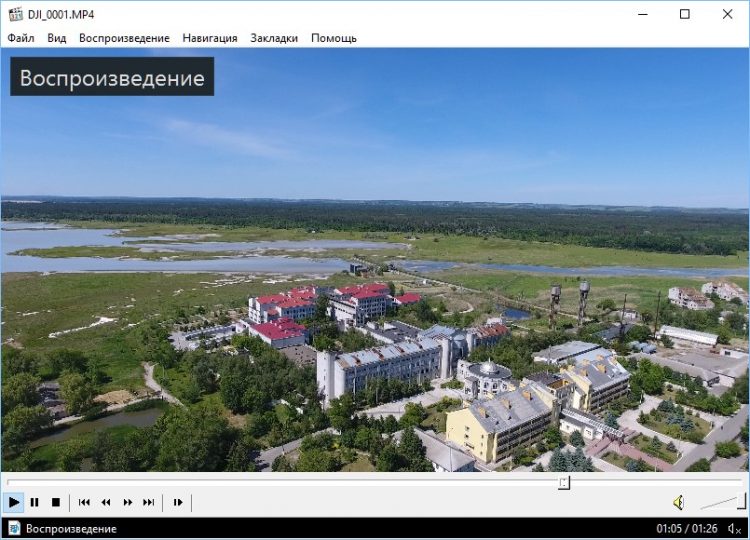Image resolution: width=750 pixels, height=540 pixels.
Task: Open the Файл menu
Action: [x=21, y=38]
